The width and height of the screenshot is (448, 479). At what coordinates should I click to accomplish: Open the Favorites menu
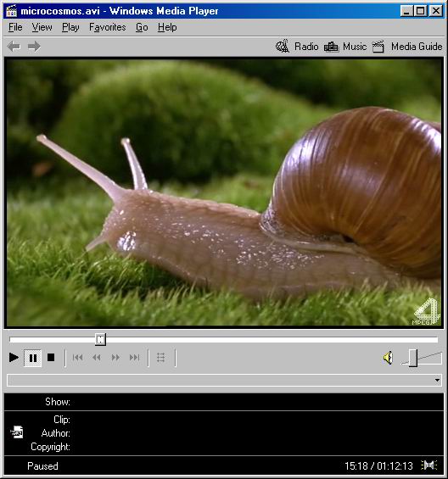[108, 27]
